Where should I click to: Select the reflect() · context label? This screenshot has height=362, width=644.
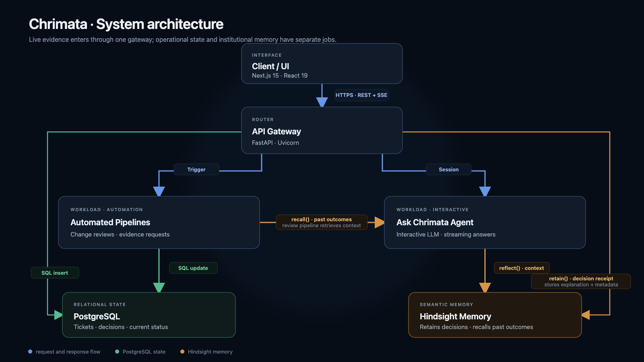tap(522, 268)
